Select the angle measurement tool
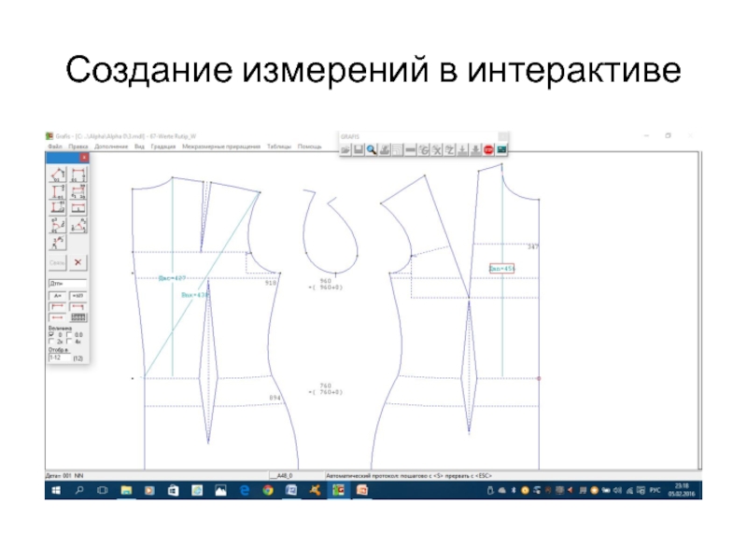This screenshot has height=560, width=747. [x=78, y=225]
